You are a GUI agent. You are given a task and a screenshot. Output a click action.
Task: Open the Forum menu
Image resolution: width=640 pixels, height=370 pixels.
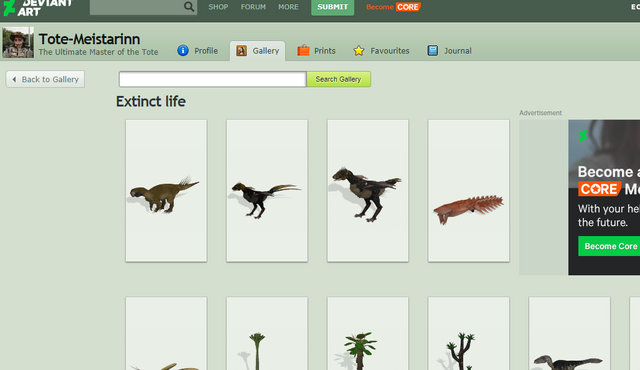coord(253,7)
